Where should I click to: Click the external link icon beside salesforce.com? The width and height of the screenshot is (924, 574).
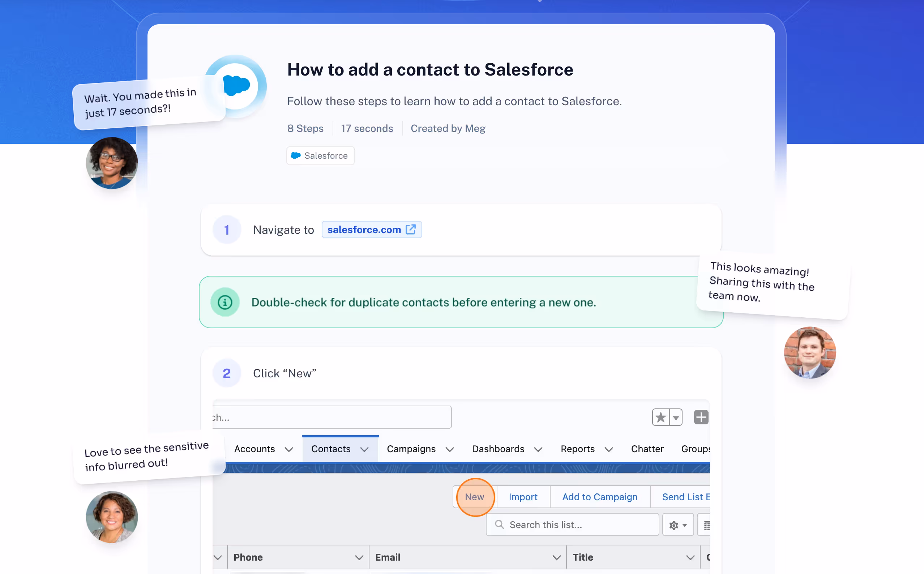(x=411, y=229)
